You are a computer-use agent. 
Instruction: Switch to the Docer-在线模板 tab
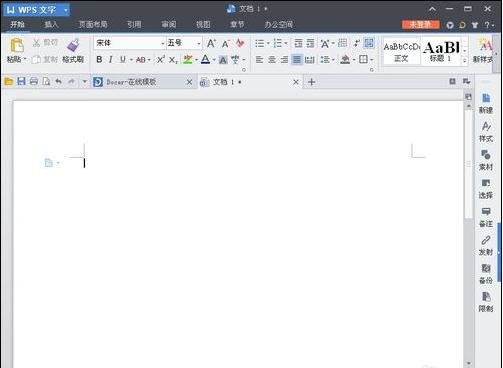pyautogui.click(x=143, y=82)
